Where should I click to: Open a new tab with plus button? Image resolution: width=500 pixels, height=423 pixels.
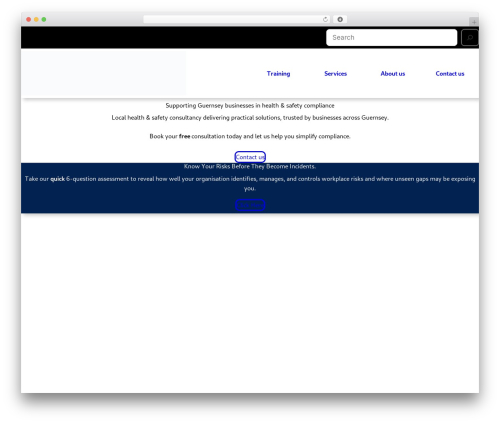tap(474, 22)
